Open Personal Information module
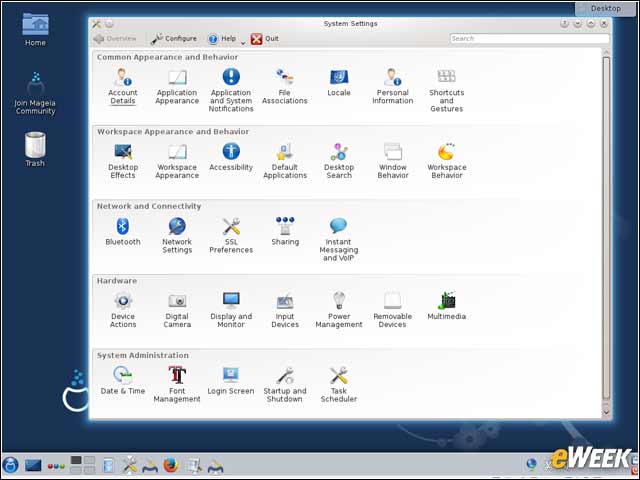Screen dimensions: 640x480 [393, 86]
